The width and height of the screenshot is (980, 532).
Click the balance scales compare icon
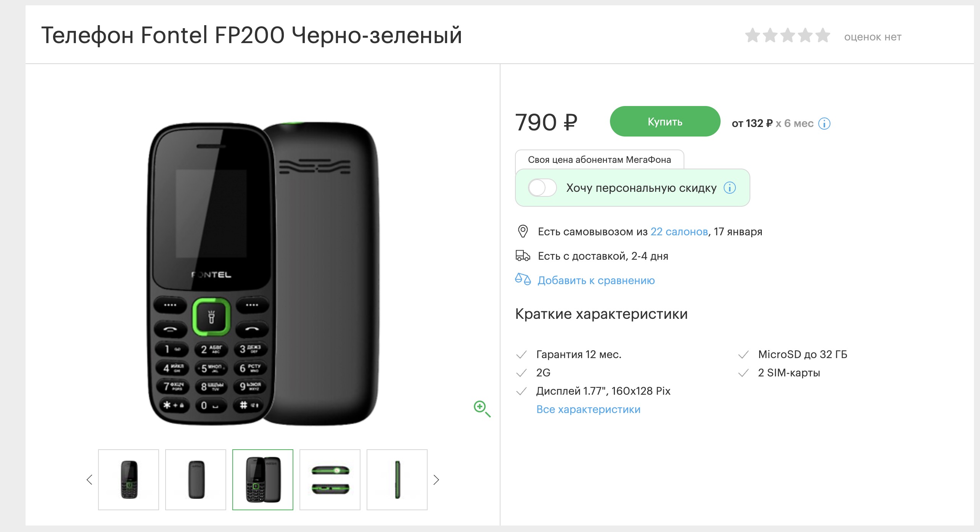pos(523,280)
